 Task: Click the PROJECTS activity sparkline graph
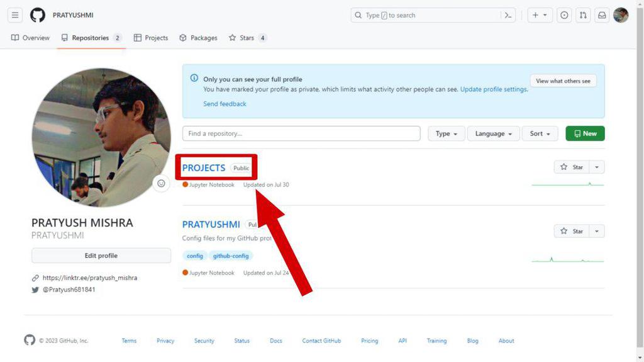click(568, 183)
